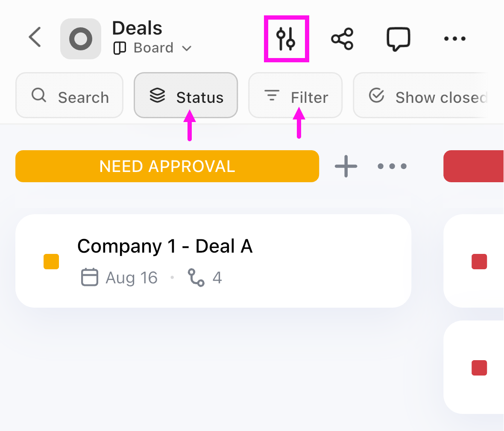Open the view settings icon
This screenshot has width=504, height=431.
tap(286, 38)
